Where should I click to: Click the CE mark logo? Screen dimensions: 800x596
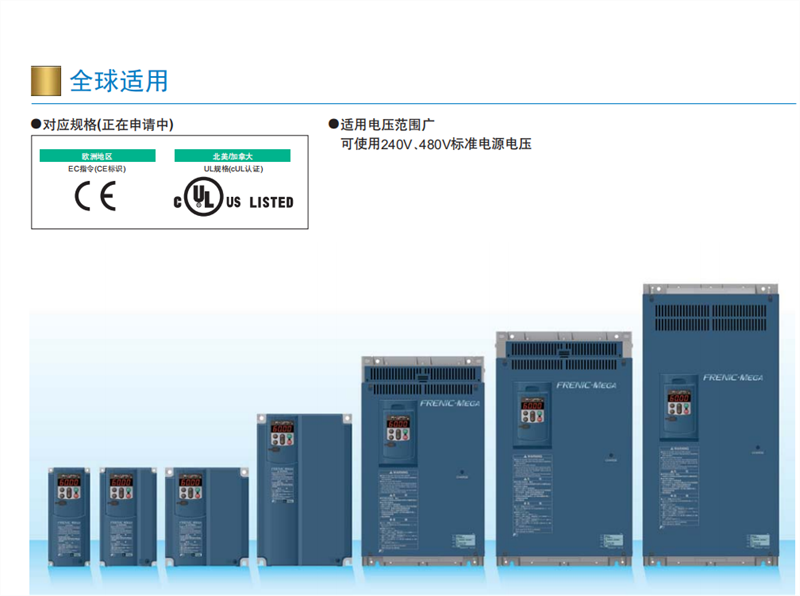95,196
